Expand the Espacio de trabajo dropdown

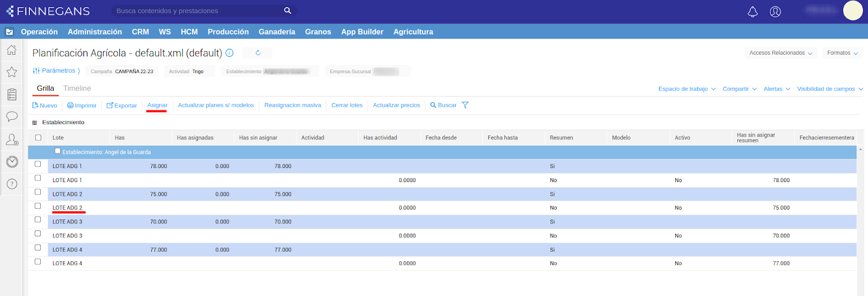click(687, 89)
